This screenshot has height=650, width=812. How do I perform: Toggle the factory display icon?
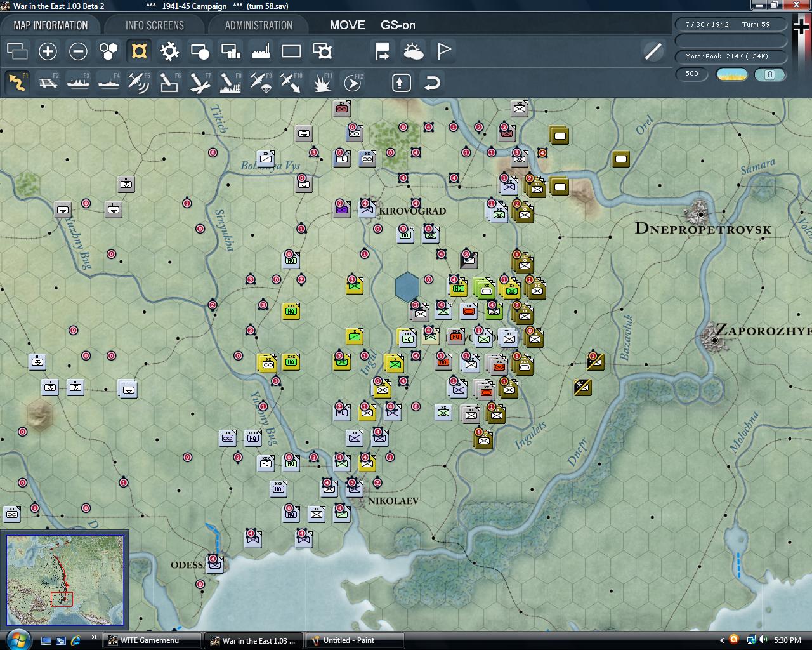tap(261, 51)
